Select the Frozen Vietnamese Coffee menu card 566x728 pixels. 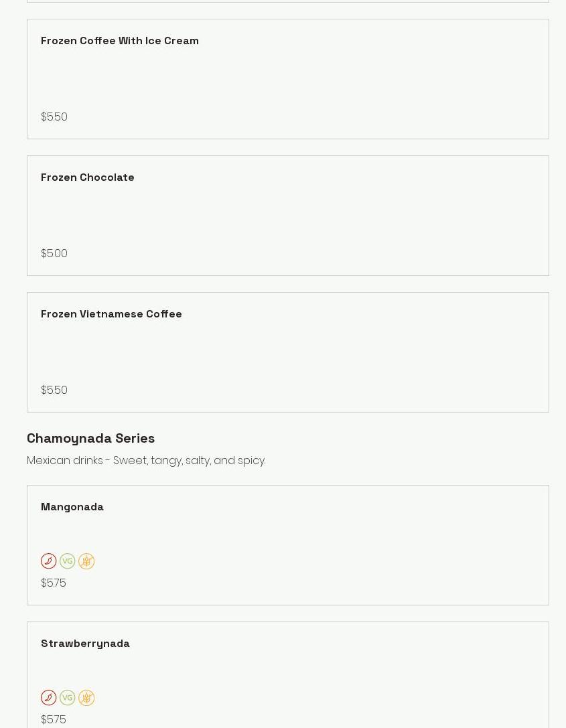(288, 352)
